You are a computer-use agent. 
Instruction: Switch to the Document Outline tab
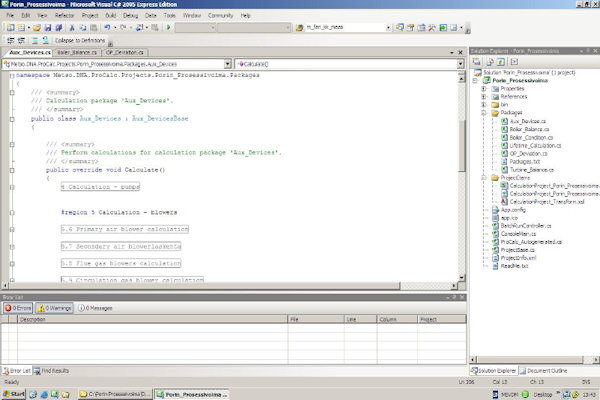click(x=543, y=371)
